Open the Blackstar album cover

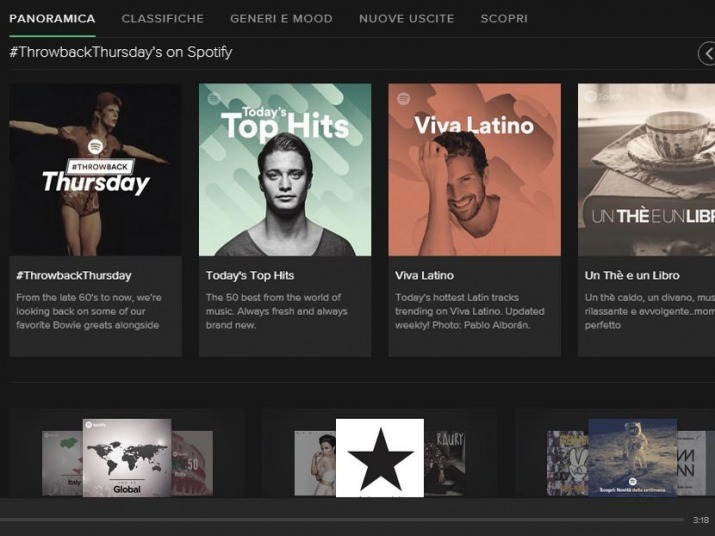pyautogui.click(x=380, y=458)
